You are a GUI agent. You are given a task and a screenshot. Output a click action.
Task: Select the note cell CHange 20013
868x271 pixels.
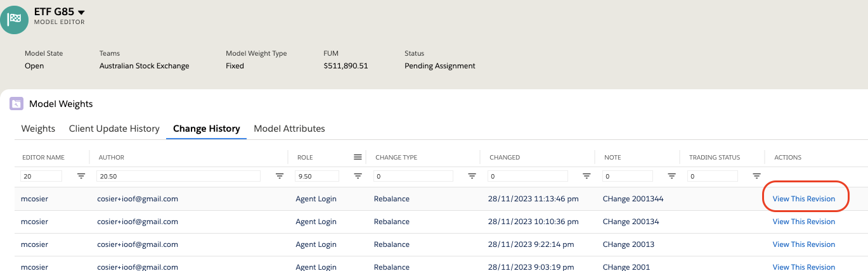coord(628,244)
